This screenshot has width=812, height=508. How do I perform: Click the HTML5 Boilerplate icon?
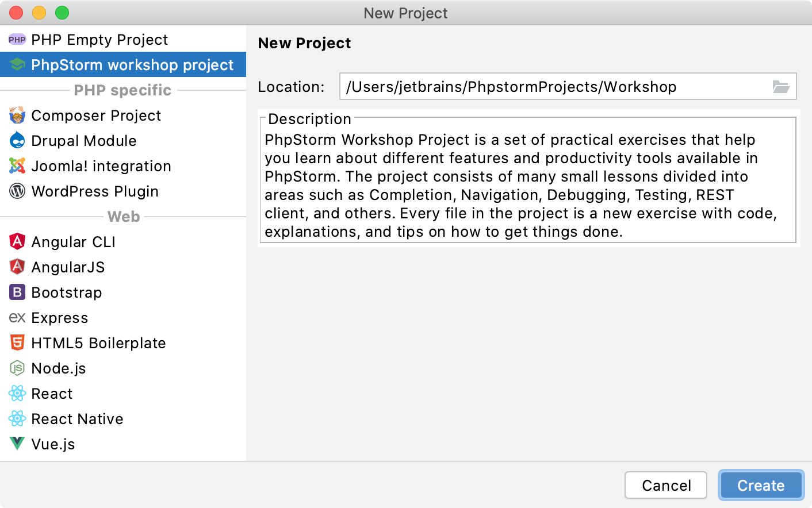[x=17, y=342]
